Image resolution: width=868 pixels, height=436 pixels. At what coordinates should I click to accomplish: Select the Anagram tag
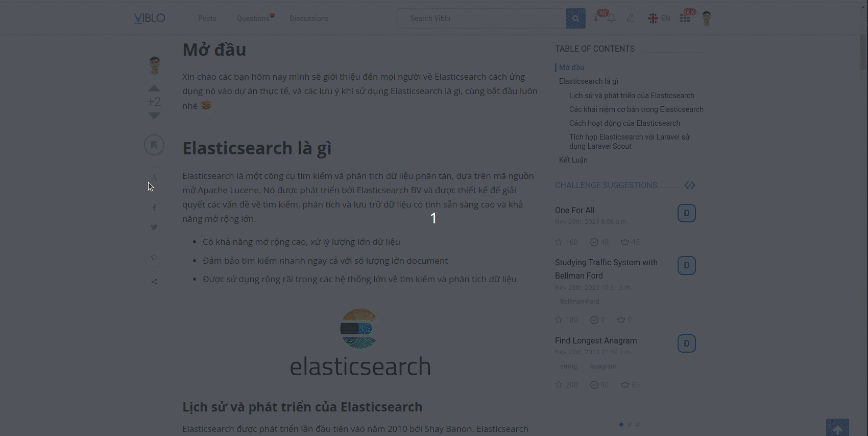(x=603, y=366)
